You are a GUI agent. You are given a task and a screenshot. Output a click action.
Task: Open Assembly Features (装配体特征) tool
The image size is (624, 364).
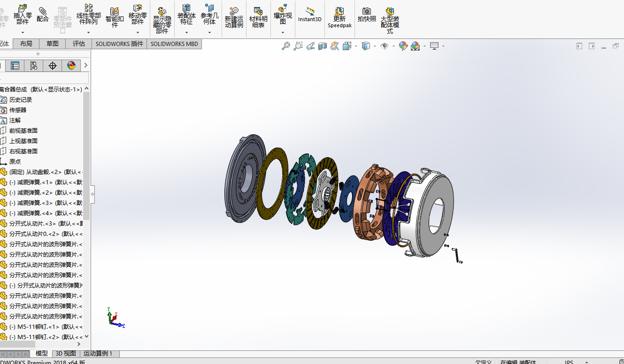(x=186, y=15)
